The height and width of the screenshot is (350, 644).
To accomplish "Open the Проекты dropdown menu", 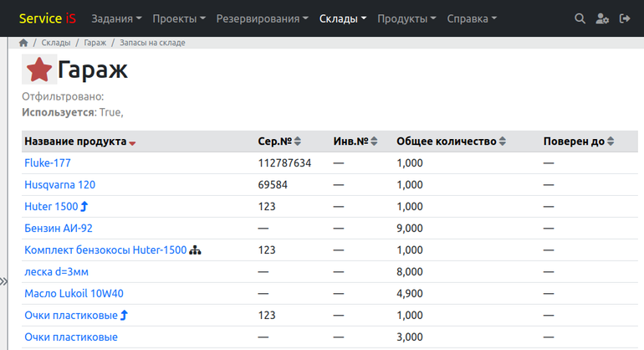I will (179, 19).
